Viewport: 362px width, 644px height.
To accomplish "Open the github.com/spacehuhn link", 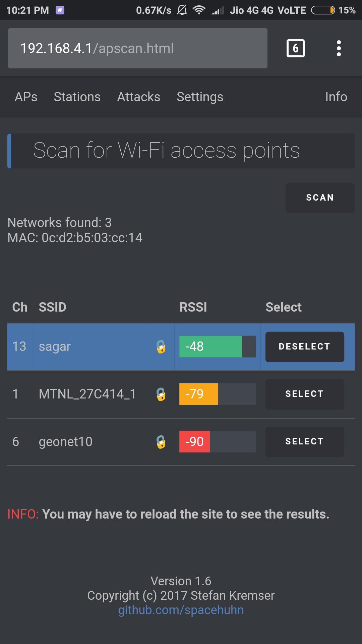I will pos(181,610).
